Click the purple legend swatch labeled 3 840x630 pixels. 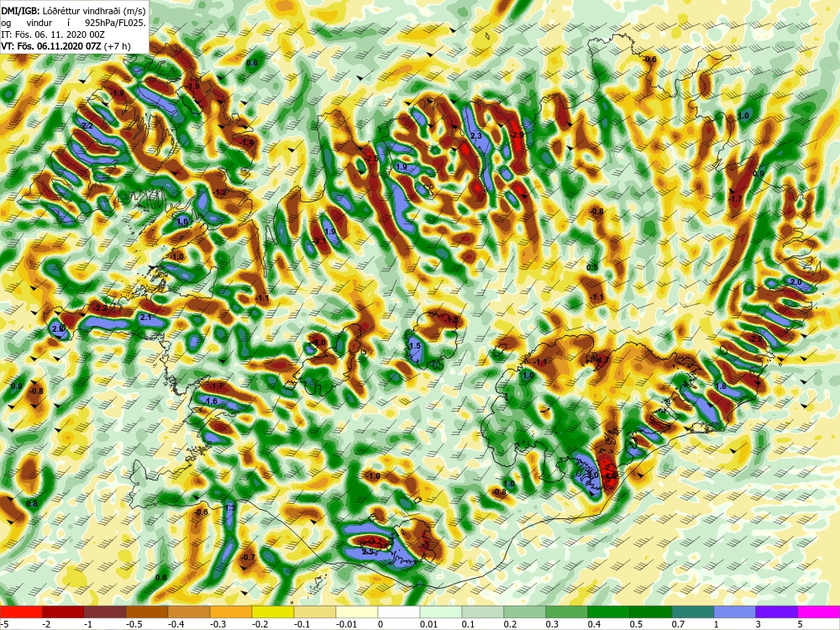(x=777, y=612)
